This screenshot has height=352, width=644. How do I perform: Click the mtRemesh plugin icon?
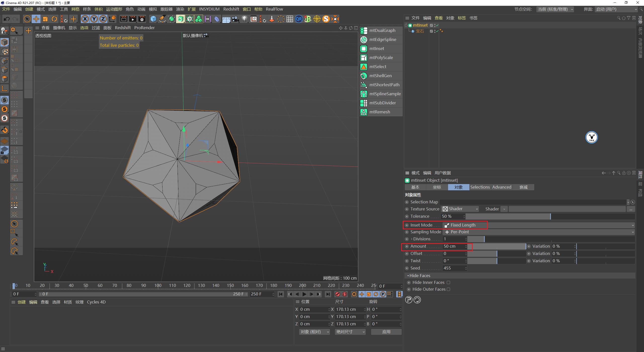[364, 112]
